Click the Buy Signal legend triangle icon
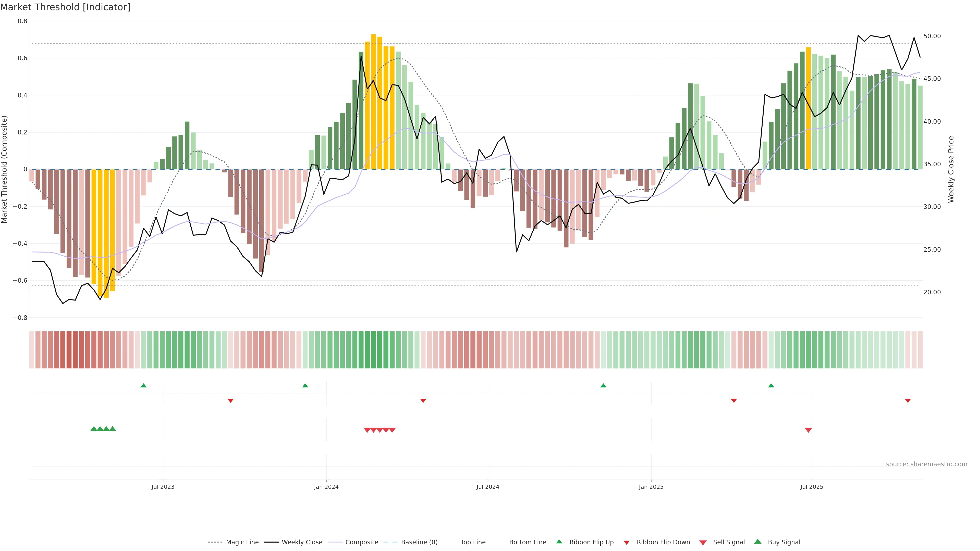 757,542
